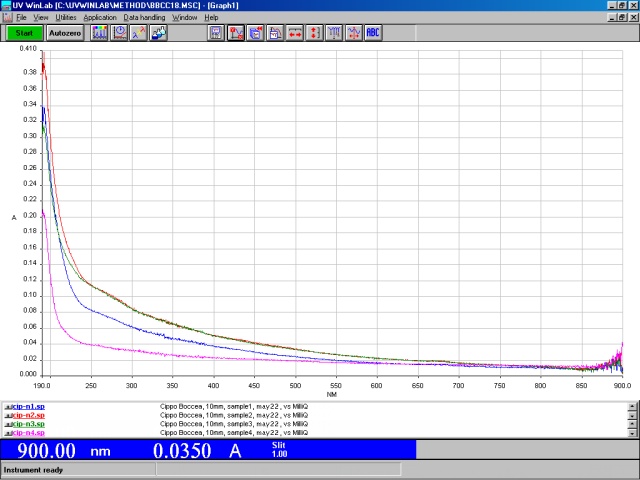
Task: Click the document icon left of File menu
Action: click(7, 18)
